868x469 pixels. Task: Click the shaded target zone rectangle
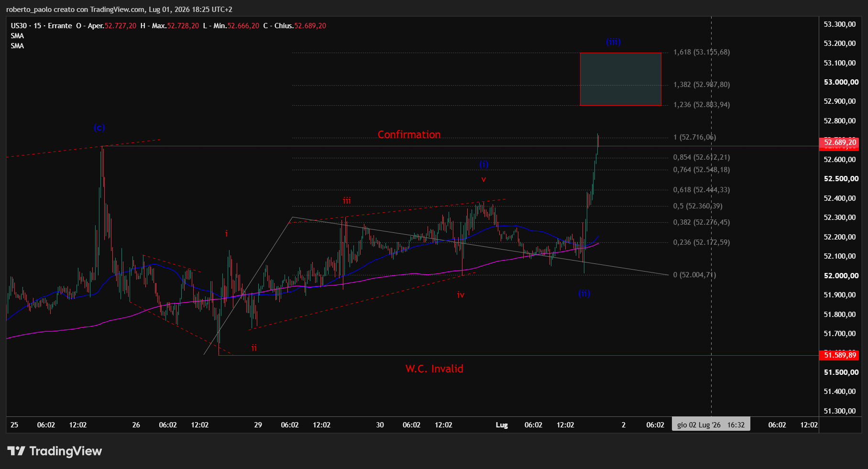pyautogui.click(x=621, y=79)
